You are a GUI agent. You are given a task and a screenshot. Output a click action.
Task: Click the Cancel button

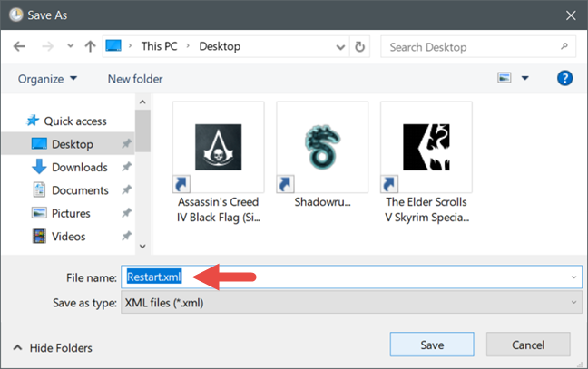point(528,345)
